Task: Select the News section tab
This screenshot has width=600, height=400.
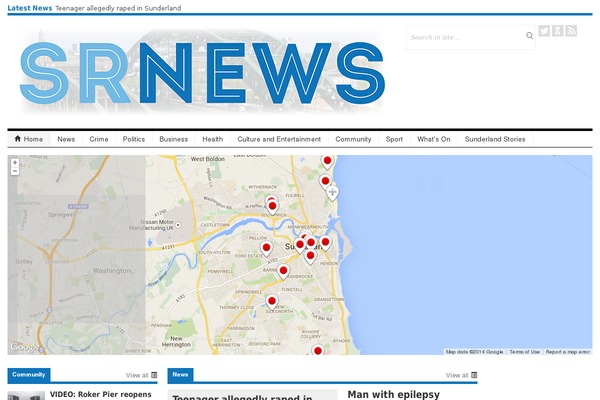Action: click(x=180, y=375)
